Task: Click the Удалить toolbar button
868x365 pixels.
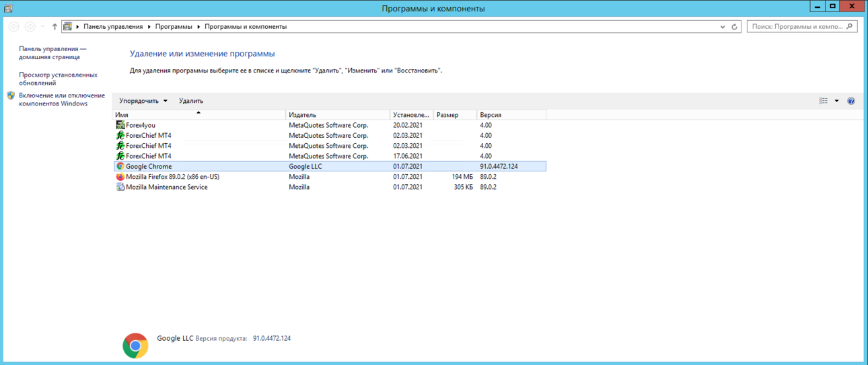Action: pyautogui.click(x=191, y=101)
